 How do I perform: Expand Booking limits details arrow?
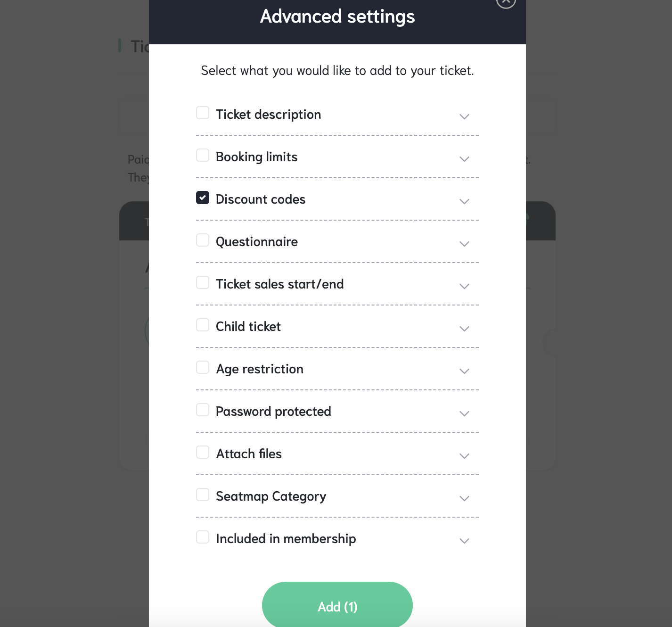(465, 159)
